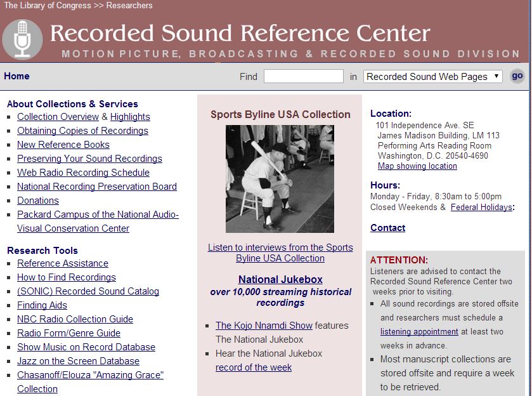
Task: Open Reference Assistance link
Action: pos(63,263)
